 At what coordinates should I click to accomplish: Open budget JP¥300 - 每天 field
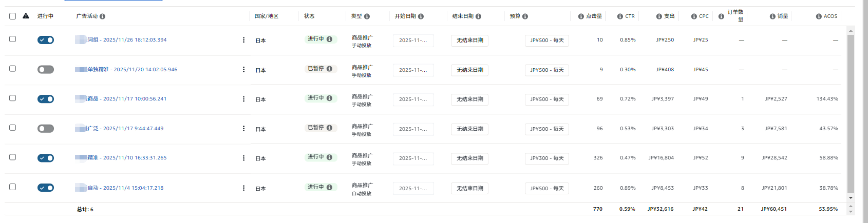546,158
